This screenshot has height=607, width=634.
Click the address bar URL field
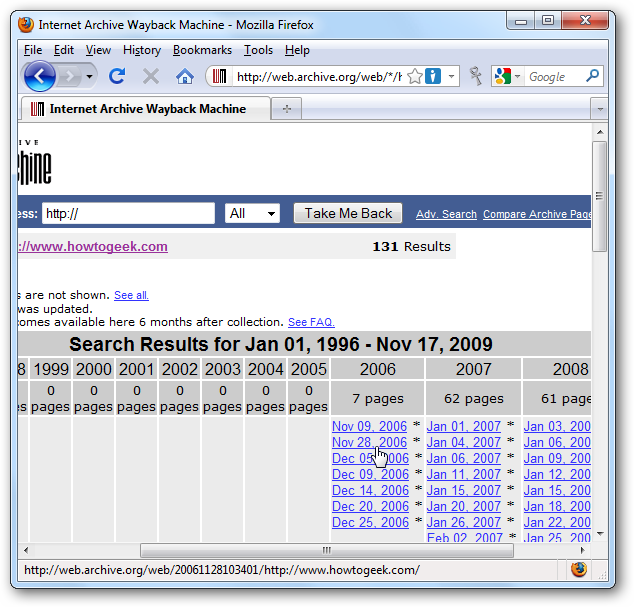(x=319, y=76)
